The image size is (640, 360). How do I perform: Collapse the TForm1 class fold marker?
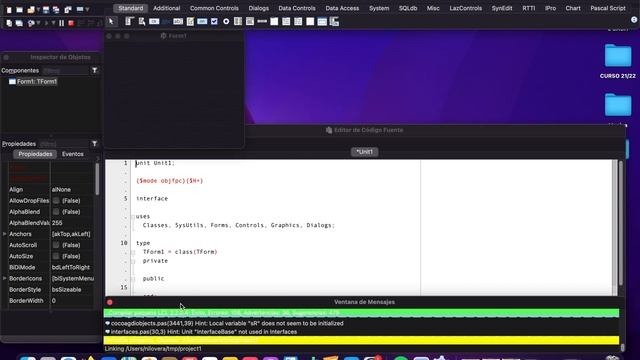pyautogui.click(x=133, y=252)
